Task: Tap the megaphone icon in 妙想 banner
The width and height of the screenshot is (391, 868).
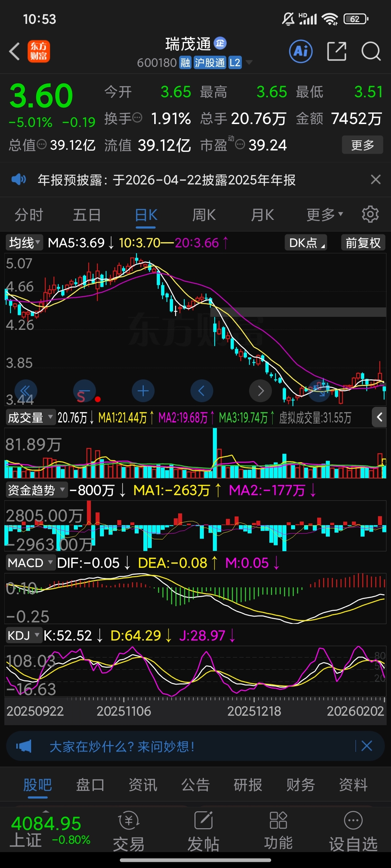Action: click(x=24, y=746)
